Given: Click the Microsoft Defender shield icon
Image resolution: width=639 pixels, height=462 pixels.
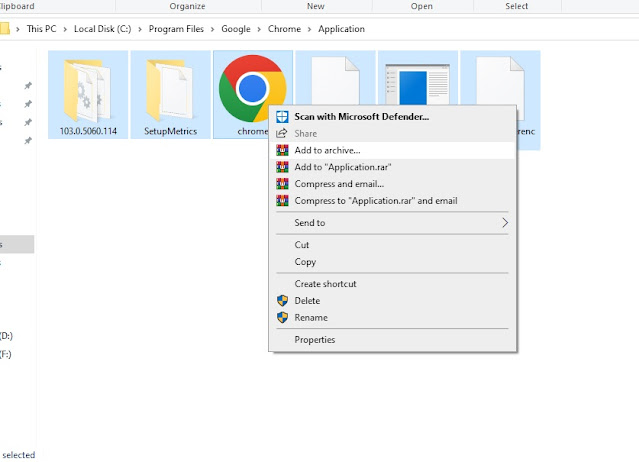Looking at the screenshot, I should 282,117.
